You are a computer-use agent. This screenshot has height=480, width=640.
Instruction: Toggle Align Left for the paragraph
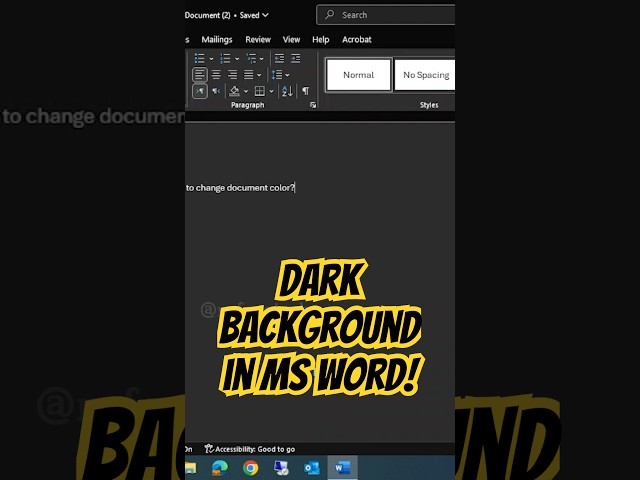point(200,75)
